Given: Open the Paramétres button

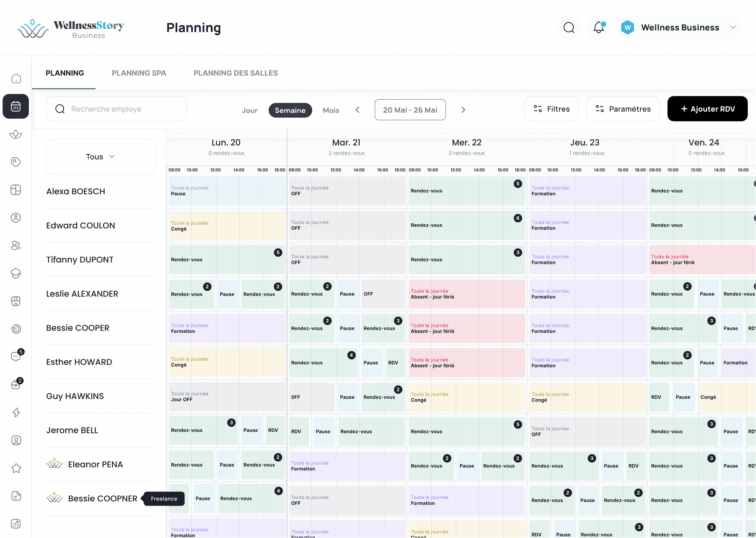Looking at the screenshot, I should 623,109.
